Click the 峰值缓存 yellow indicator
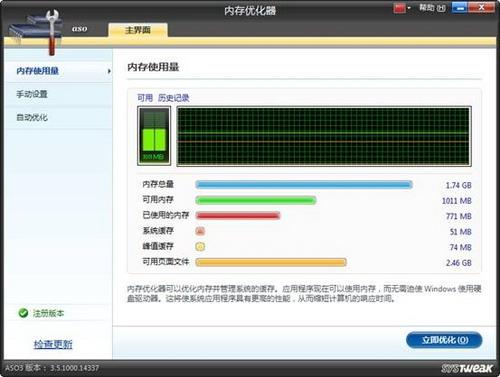500x377 pixels. tap(200, 246)
